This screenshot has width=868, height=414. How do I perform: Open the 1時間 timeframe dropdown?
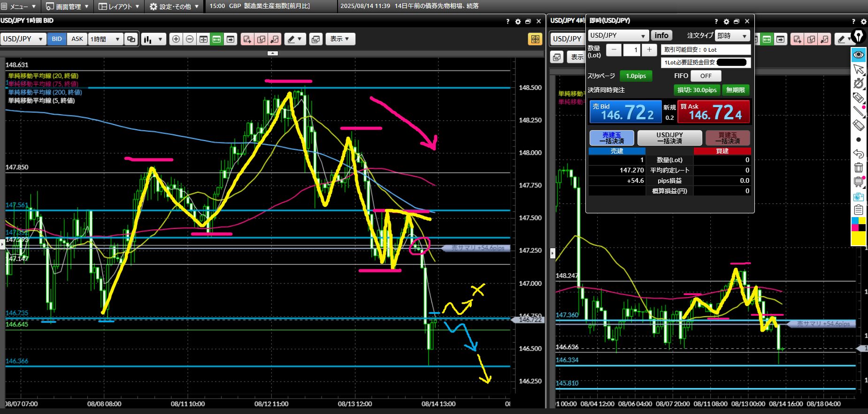tap(105, 39)
